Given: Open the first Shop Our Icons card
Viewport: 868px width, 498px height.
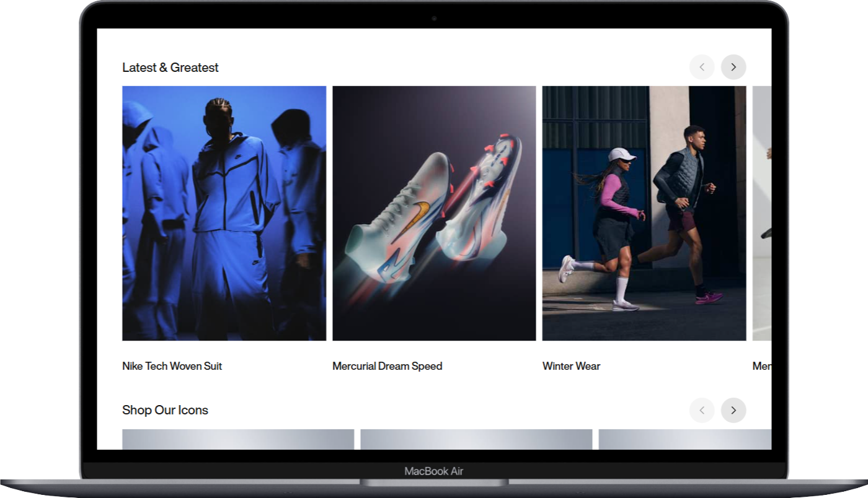Looking at the screenshot, I should tap(238, 439).
